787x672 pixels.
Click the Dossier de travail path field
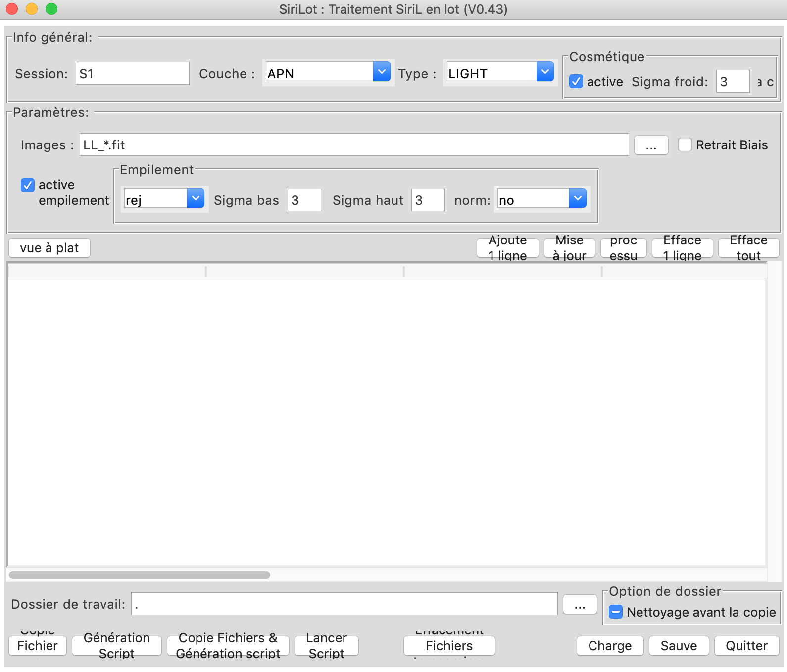tap(344, 604)
